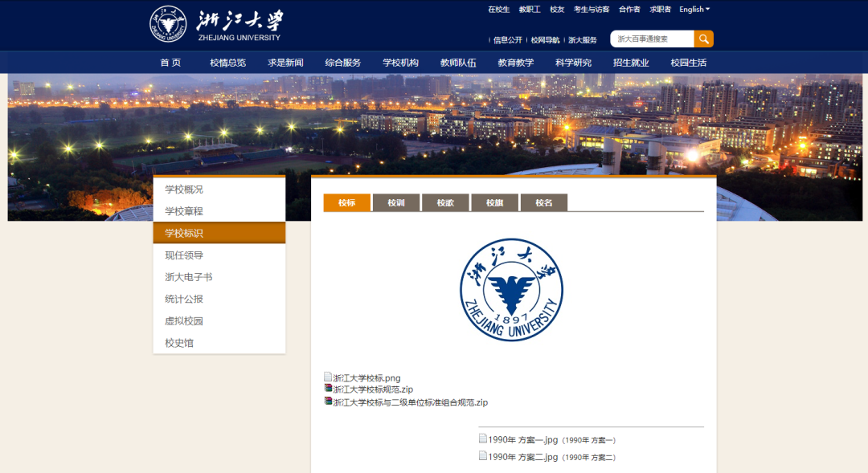Open 校园生活 navigation menu
The width and height of the screenshot is (868, 473).
pos(688,63)
